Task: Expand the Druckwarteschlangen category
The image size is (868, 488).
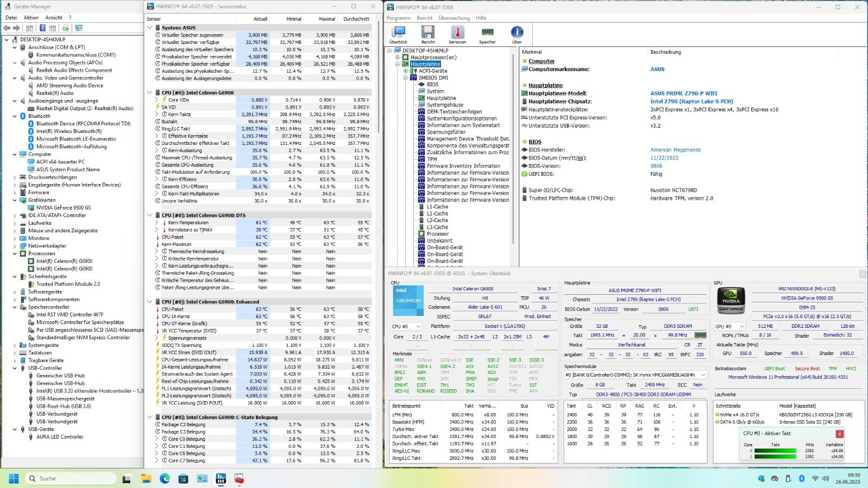Action: click(x=15, y=177)
